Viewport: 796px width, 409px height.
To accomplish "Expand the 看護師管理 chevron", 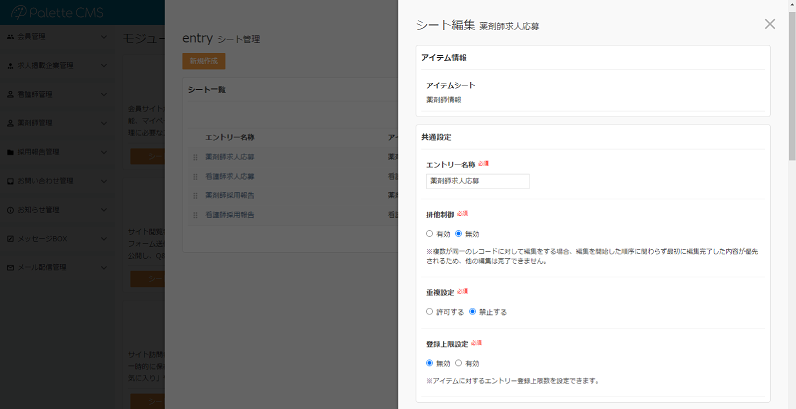I will (x=104, y=94).
